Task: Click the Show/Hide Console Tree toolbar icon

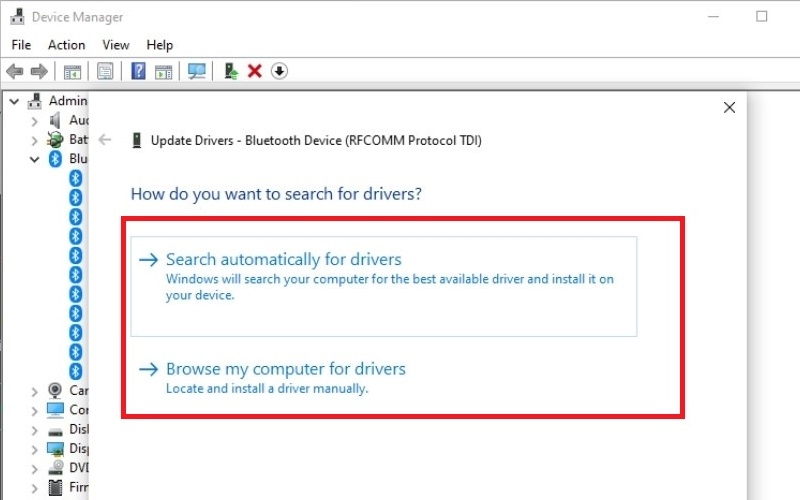Action: click(x=72, y=71)
